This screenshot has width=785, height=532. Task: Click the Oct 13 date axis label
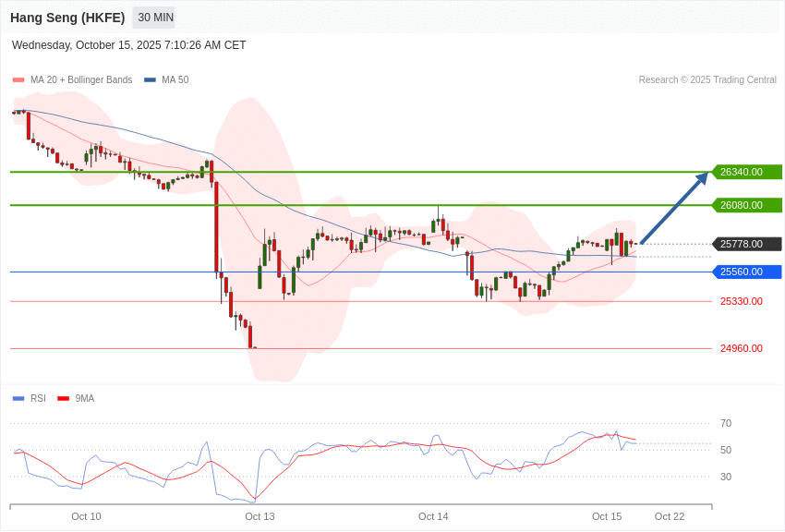coord(260,516)
